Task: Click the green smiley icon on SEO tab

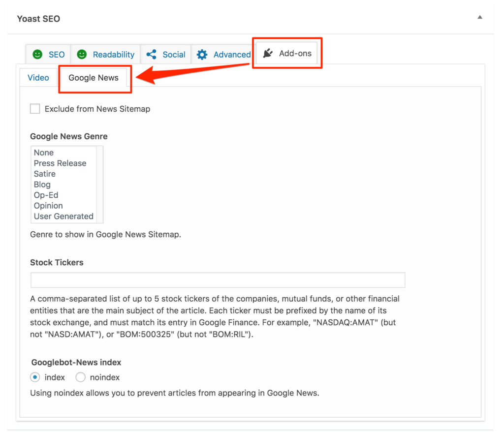Action: click(x=37, y=54)
